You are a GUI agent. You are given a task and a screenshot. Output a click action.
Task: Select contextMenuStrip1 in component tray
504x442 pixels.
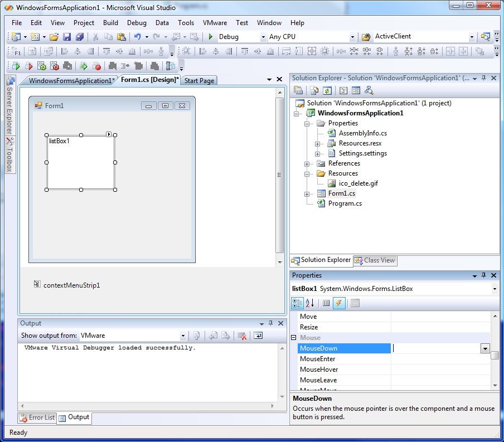point(71,285)
